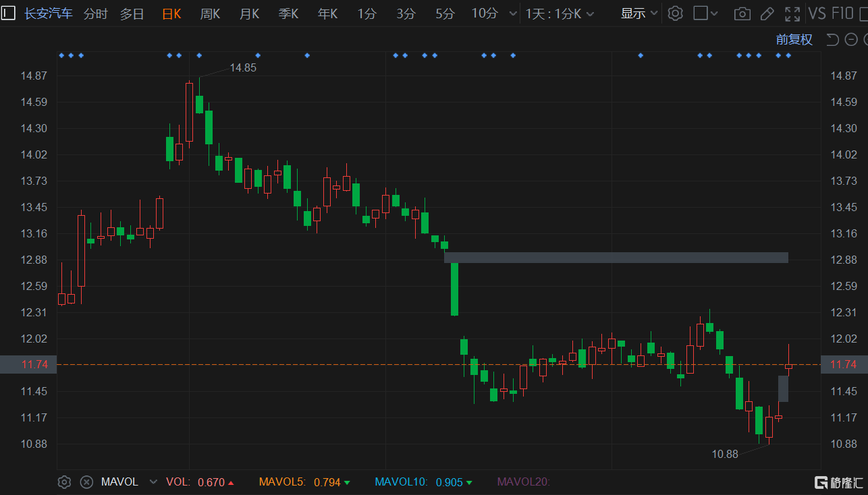
Task: Switch to 季K quarterly chart
Action: 288,13
